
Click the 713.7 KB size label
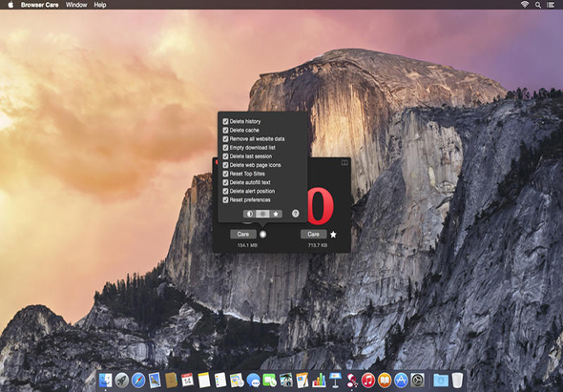pos(318,245)
